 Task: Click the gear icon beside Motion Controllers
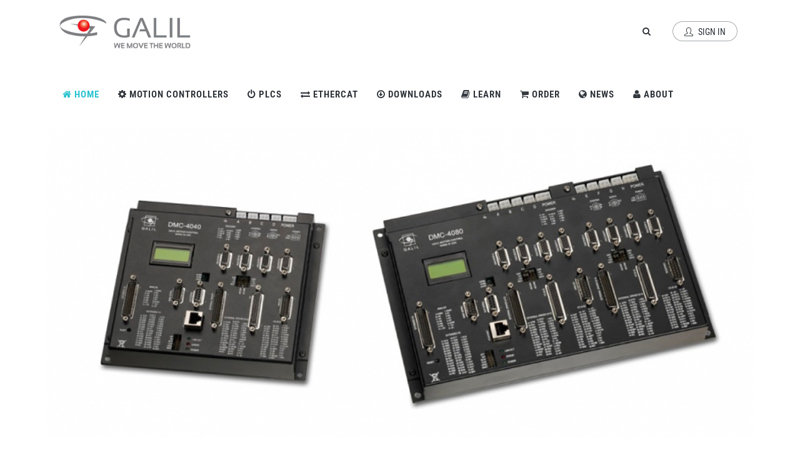(122, 94)
